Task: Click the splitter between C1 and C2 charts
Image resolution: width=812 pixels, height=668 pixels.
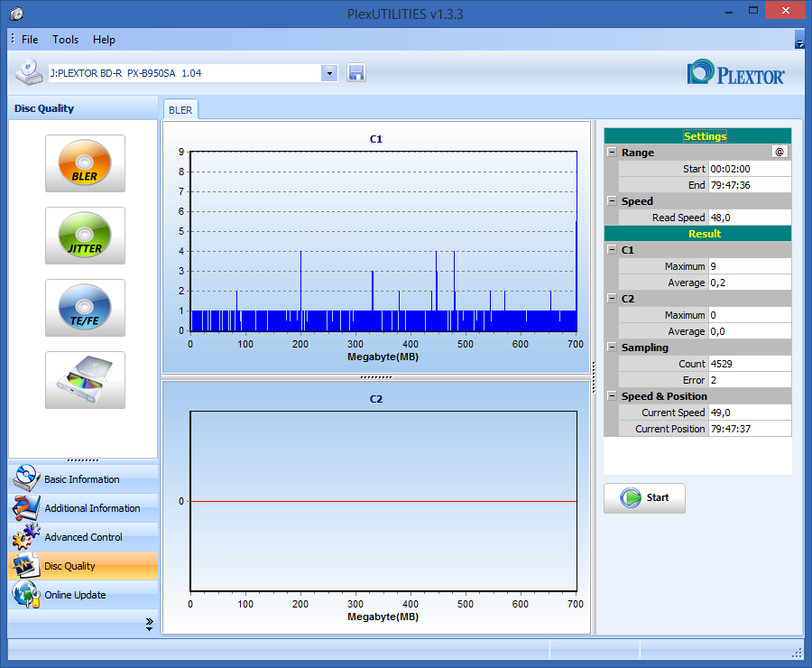Action: [x=376, y=377]
